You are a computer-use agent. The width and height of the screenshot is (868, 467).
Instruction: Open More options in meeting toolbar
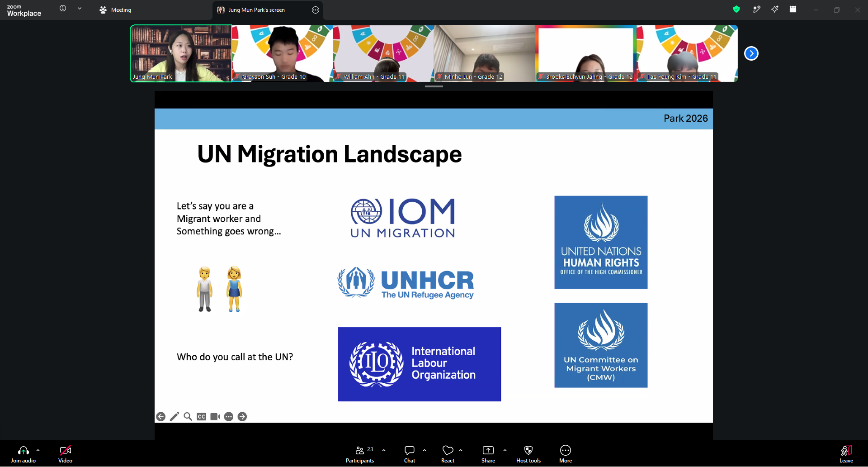coord(566,454)
